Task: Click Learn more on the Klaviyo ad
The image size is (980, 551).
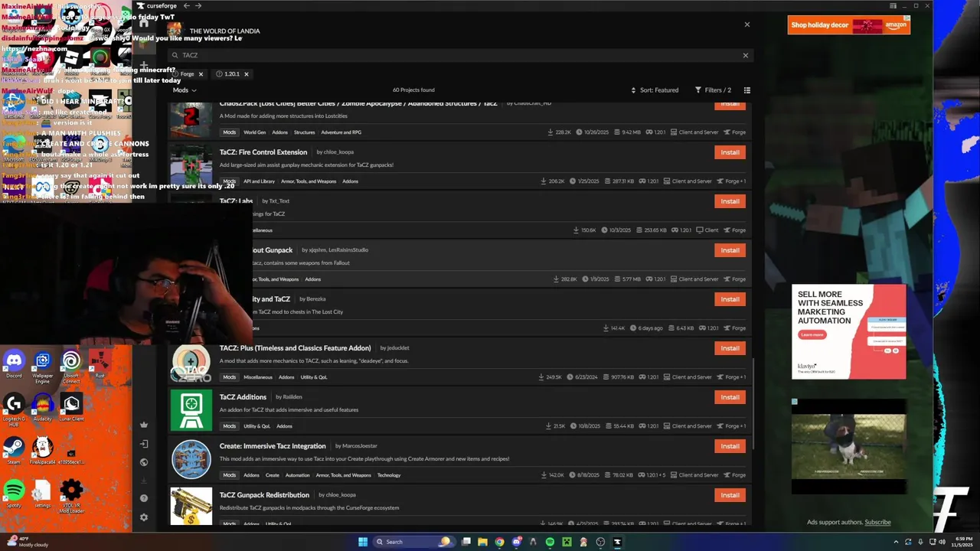Action: (812, 335)
